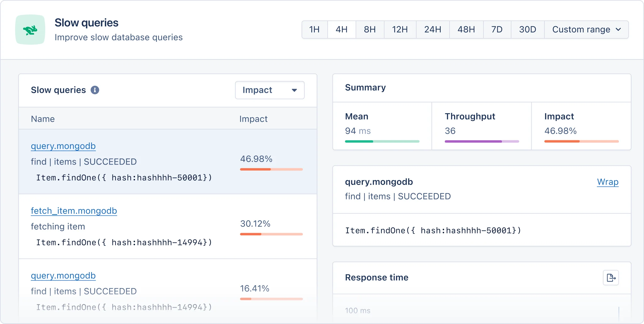Image resolution: width=644 pixels, height=324 pixels.
Task: Click 'Improve slow database queries' subtitle
Action: [x=118, y=37]
